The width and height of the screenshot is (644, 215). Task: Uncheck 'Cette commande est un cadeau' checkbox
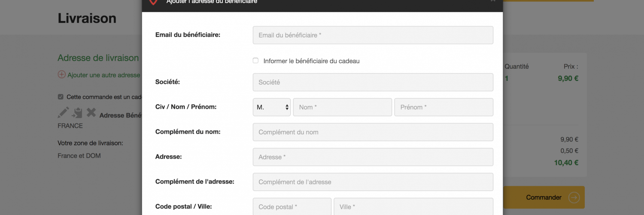point(61,97)
